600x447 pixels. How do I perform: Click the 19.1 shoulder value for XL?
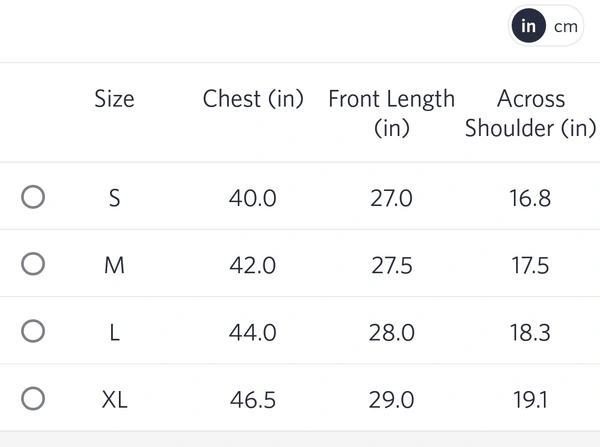coord(530,400)
